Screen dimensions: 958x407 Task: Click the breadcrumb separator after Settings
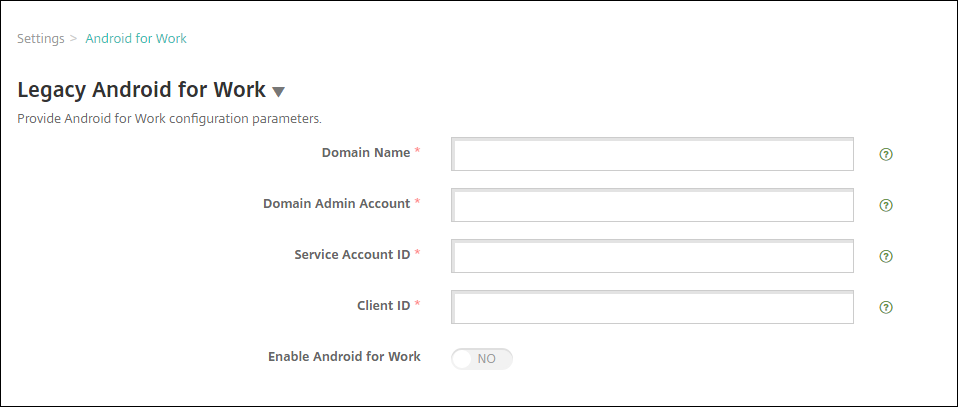74,39
